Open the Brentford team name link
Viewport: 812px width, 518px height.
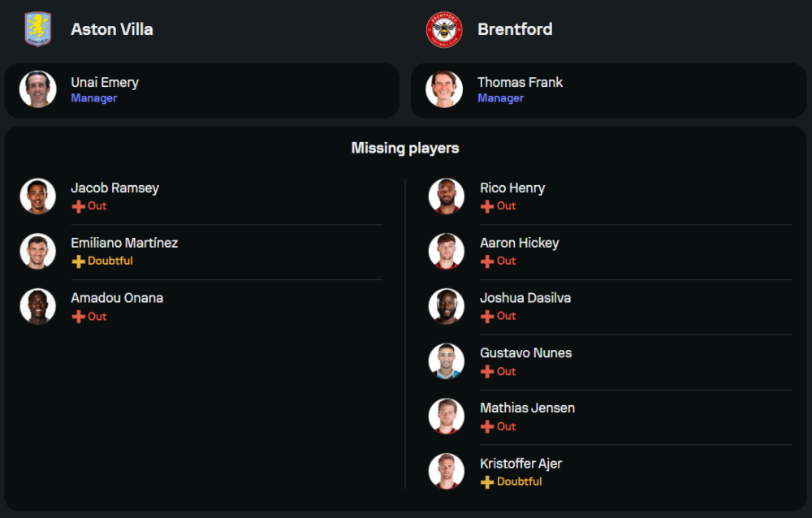515,29
